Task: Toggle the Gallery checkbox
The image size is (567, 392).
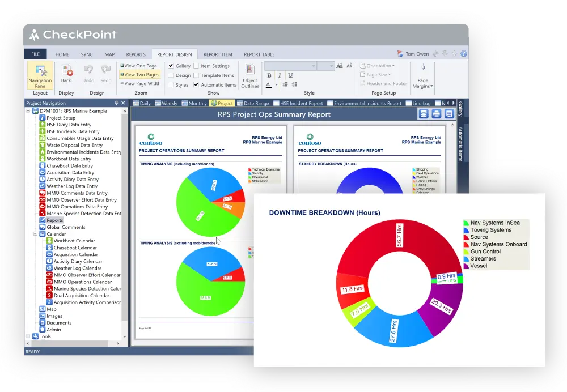Action: click(171, 66)
